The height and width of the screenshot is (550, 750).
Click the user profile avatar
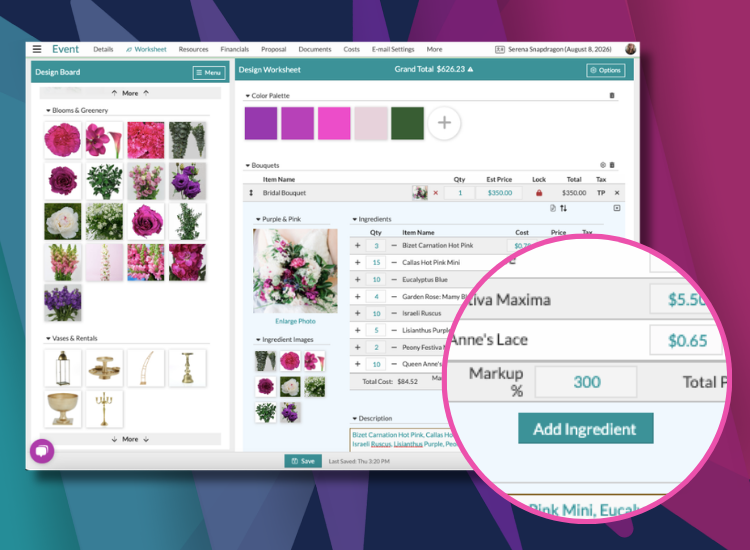point(630,49)
